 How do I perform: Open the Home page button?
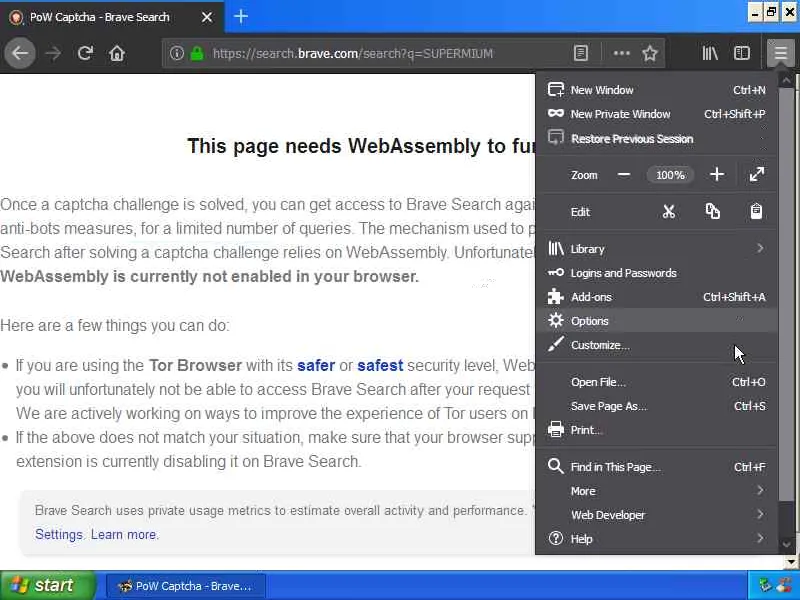(x=117, y=53)
